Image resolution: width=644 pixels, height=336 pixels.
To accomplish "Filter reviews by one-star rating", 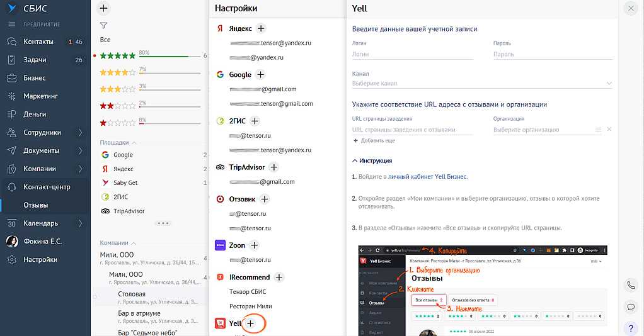I will pyautogui.click(x=118, y=121).
